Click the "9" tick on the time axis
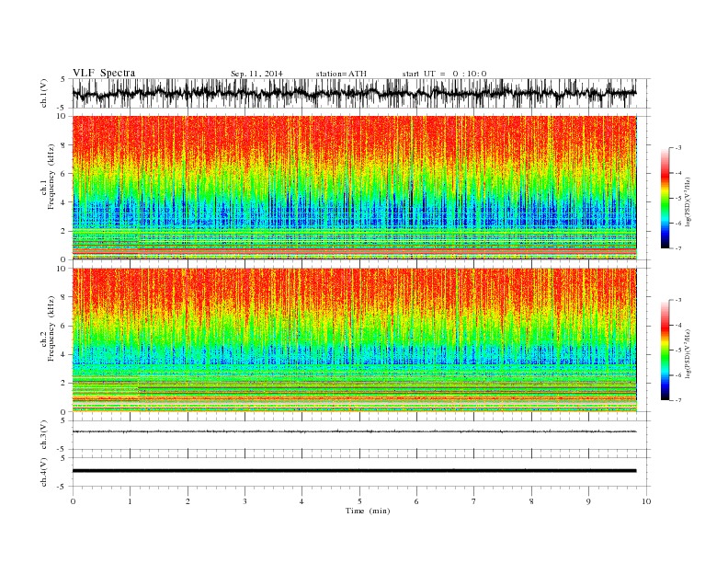This screenshot has height=563, width=728. 588,501
